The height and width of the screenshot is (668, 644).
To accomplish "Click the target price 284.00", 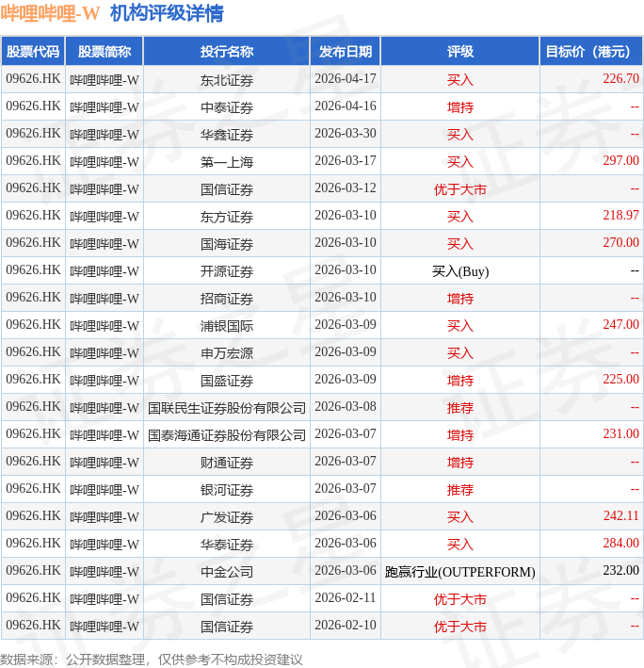I will [620, 544].
